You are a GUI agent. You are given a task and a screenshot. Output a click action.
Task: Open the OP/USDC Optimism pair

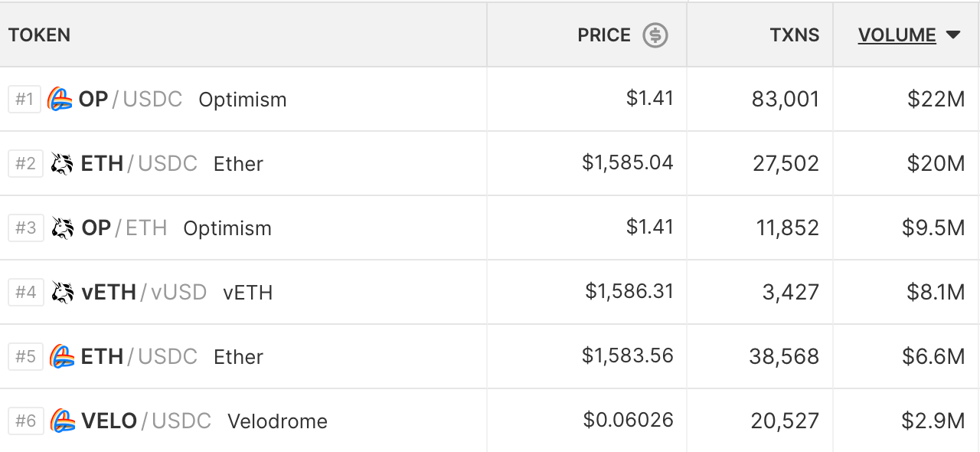[184, 100]
